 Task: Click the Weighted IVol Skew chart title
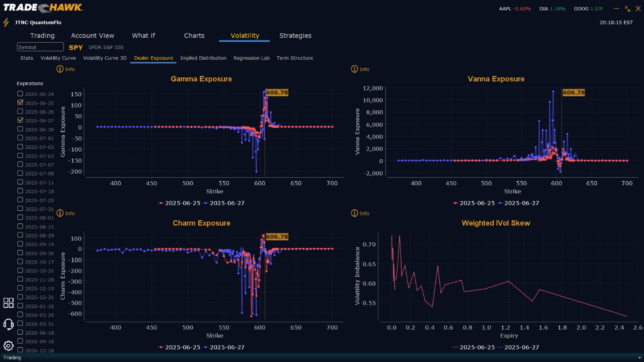pos(496,223)
